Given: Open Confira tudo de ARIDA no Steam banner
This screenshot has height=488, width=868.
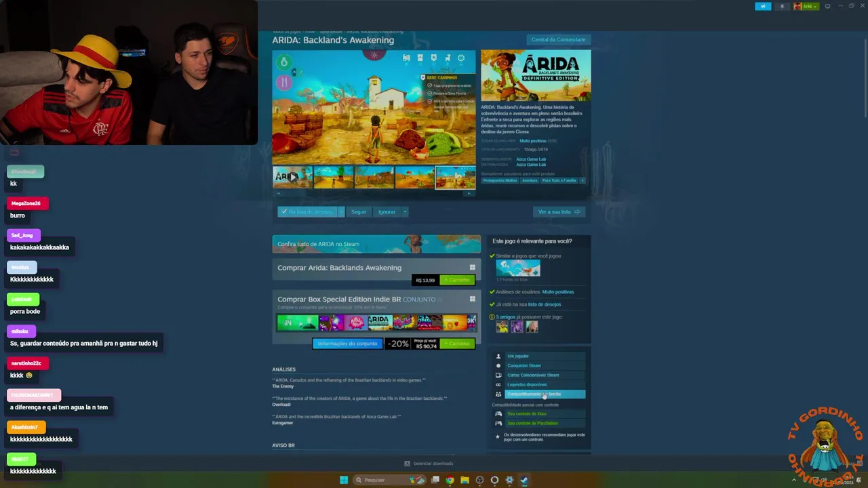Looking at the screenshot, I should click(376, 244).
